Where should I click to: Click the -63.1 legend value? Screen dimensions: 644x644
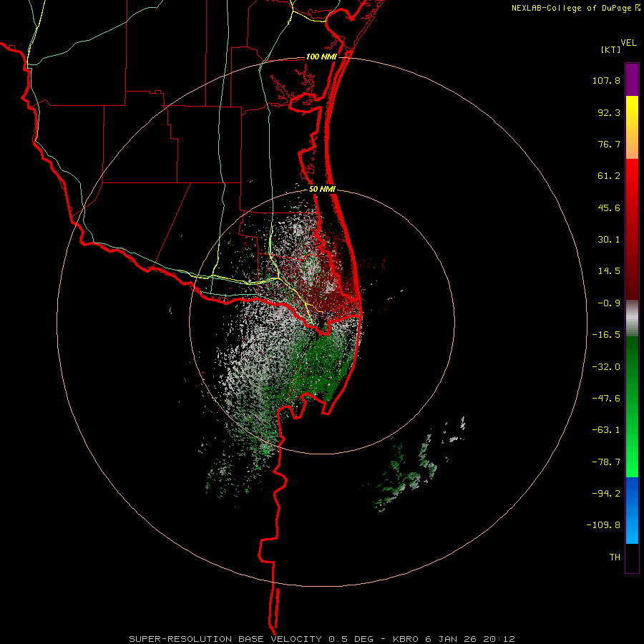click(x=606, y=430)
